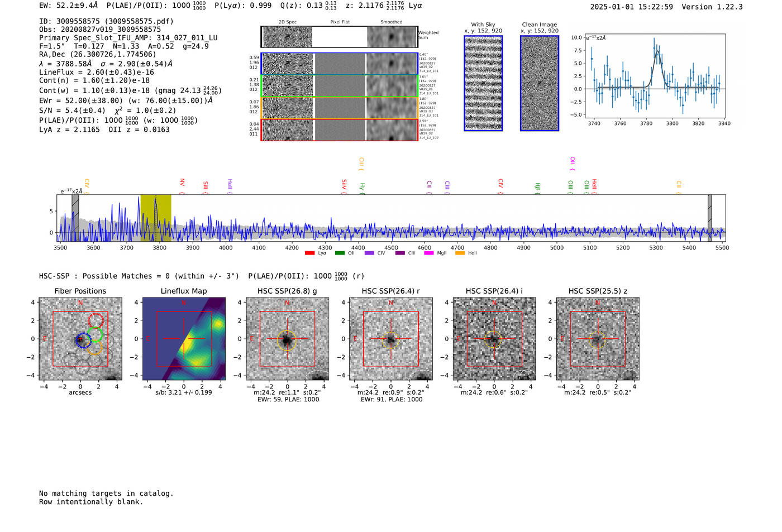
Task: Open the Weighted Sum 2D spectrum cutout
Action: [x=339, y=37]
